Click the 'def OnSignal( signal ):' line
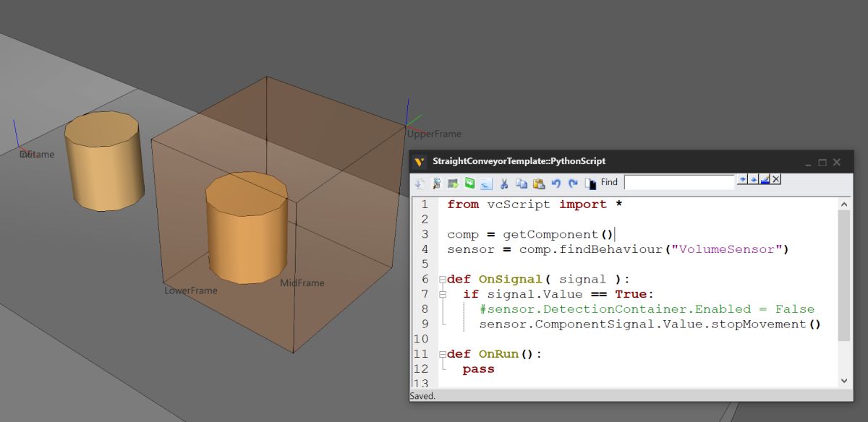 (538, 279)
